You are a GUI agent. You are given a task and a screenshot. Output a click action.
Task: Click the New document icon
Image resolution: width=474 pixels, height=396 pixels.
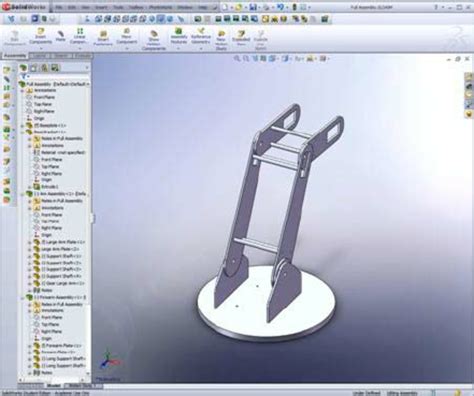(225, 7)
